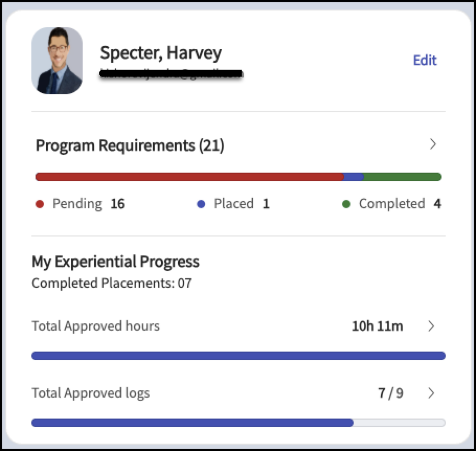Click the green Completed segment of requirements bar
Image resolution: width=476 pixels, height=451 pixels.
pos(402,177)
